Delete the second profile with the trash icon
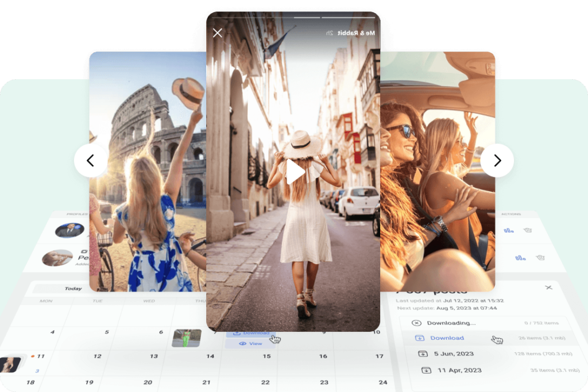This screenshot has height=392, width=588. pos(540,258)
